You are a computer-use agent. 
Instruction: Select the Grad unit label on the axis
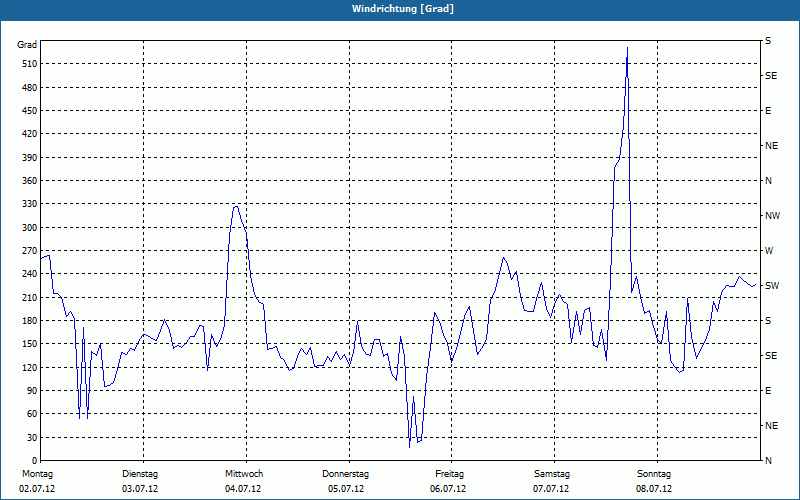click(27, 45)
